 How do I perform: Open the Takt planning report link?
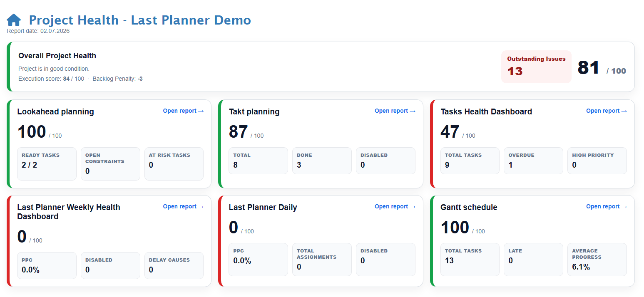click(x=395, y=111)
